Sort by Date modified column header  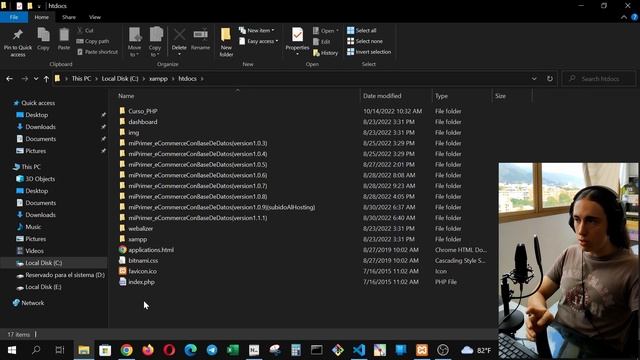click(x=382, y=96)
